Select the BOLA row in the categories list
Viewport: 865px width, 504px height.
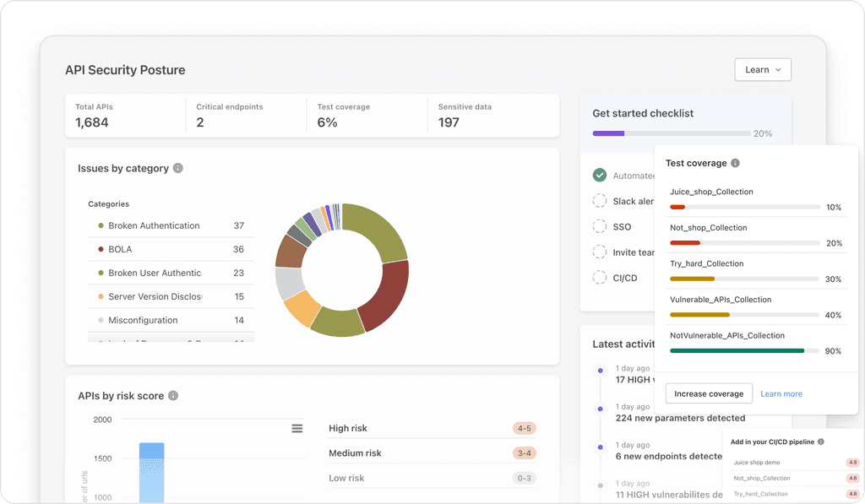pos(169,249)
